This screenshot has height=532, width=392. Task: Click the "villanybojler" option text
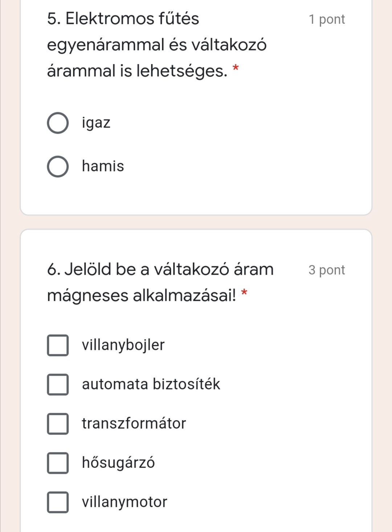[123, 345]
